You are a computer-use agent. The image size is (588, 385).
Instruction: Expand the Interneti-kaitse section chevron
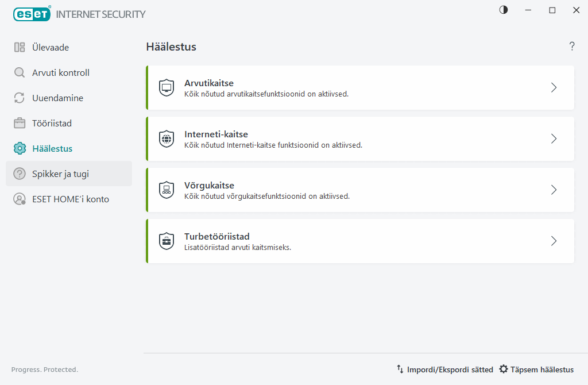pyautogui.click(x=554, y=139)
